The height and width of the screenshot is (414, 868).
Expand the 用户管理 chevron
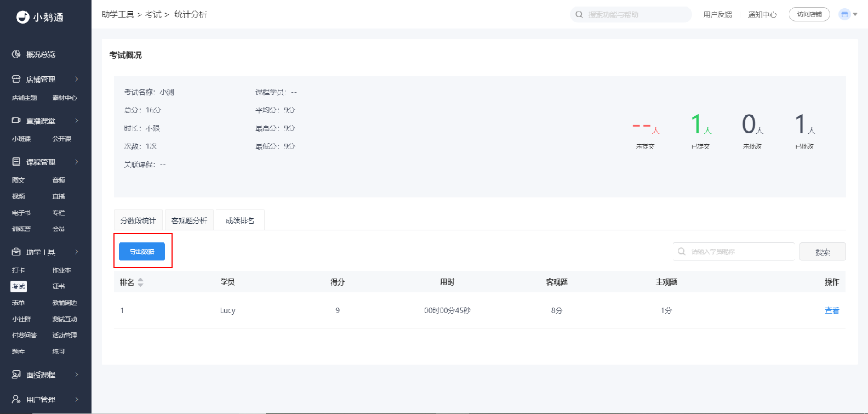tap(77, 399)
